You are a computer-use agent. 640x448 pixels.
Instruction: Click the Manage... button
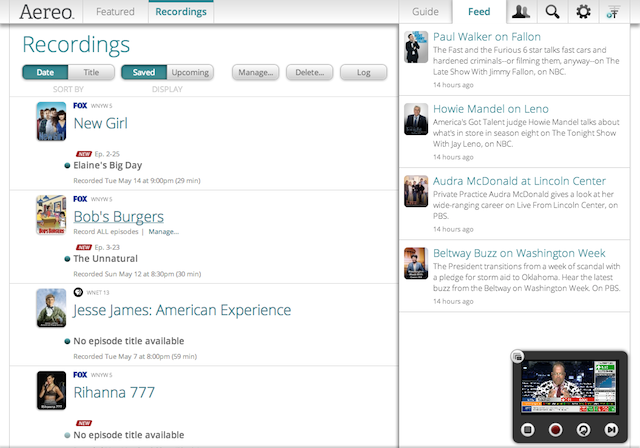[256, 72]
